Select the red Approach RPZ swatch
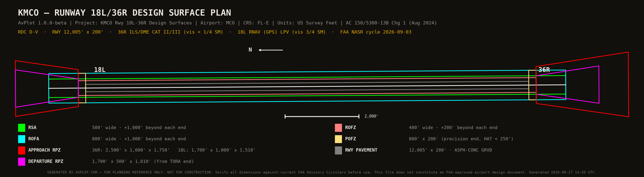This screenshot has width=644, height=177. click(x=21, y=150)
